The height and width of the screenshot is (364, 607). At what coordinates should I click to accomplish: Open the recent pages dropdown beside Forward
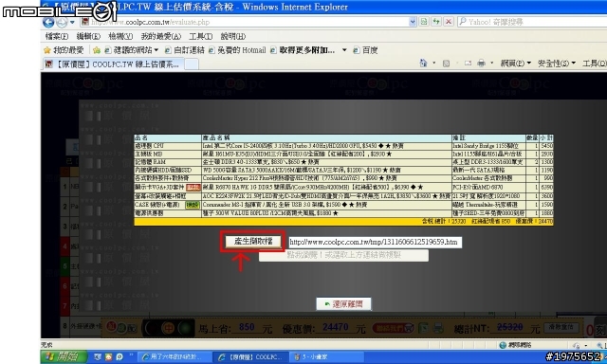click(72, 23)
